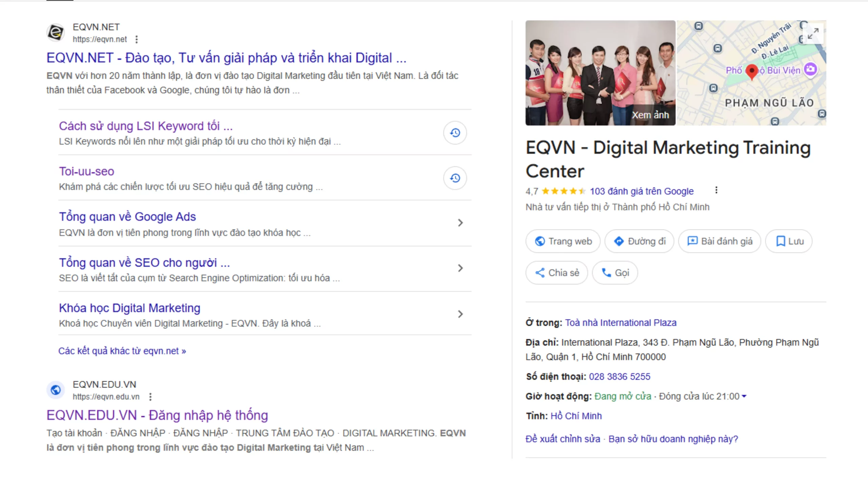This screenshot has width=868, height=488.
Task: Click the EQVN.NET site favicon
Action: [56, 33]
